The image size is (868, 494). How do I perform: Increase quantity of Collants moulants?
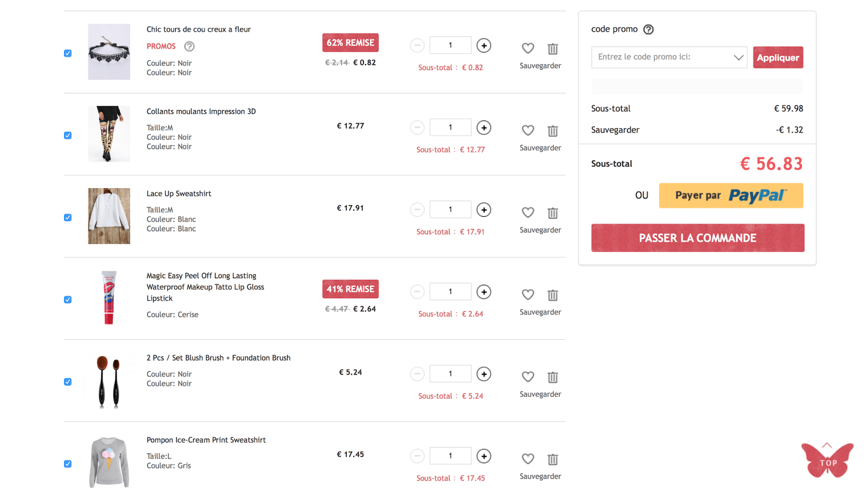pos(484,127)
